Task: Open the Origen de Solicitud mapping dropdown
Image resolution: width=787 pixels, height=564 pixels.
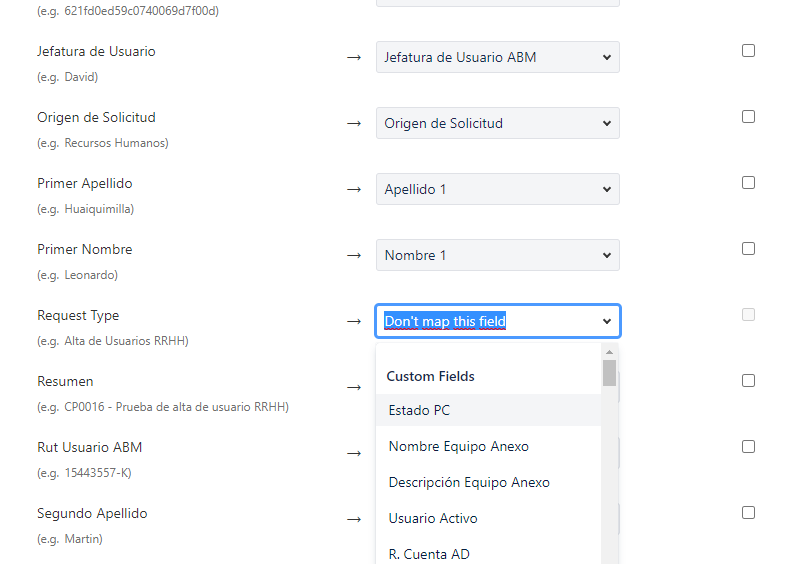Action: [x=497, y=123]
